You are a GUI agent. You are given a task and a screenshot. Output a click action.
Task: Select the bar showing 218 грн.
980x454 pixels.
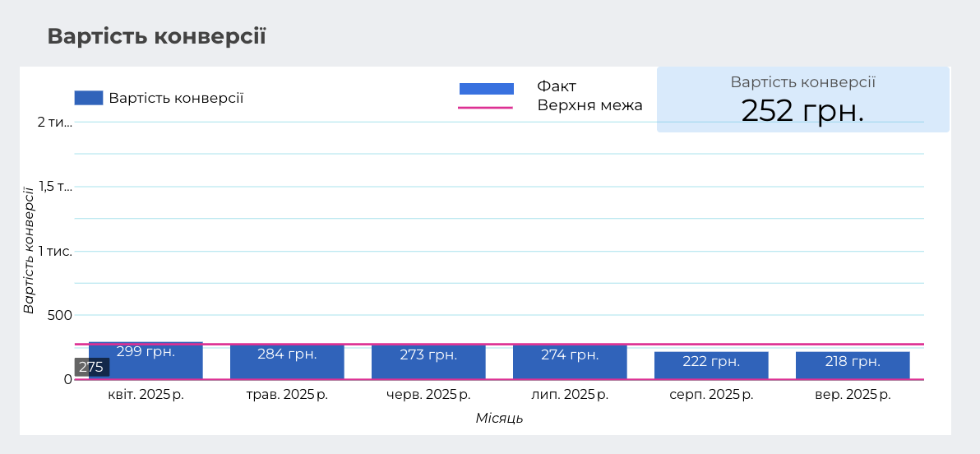(853, 366)
